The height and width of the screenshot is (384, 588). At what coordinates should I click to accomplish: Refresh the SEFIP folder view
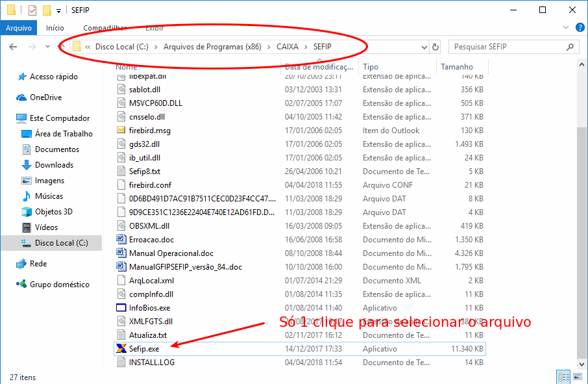click(x=435, y=47)
